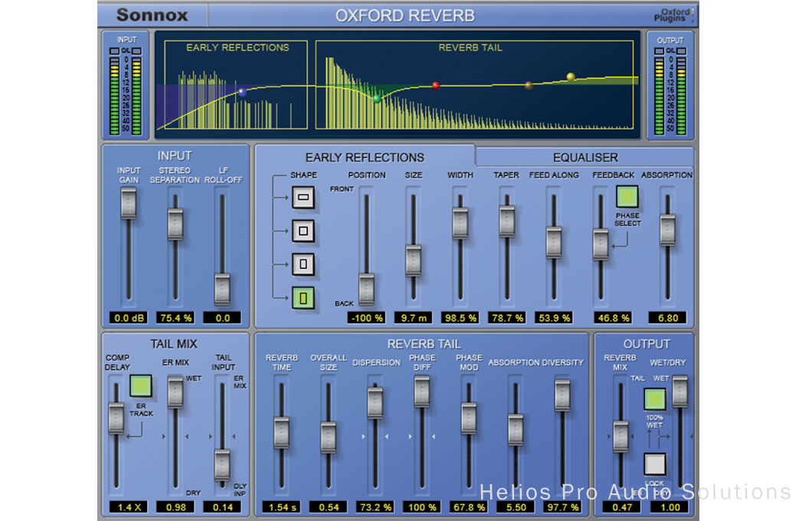Click the Position slider handle

click(x=366, y=289)
